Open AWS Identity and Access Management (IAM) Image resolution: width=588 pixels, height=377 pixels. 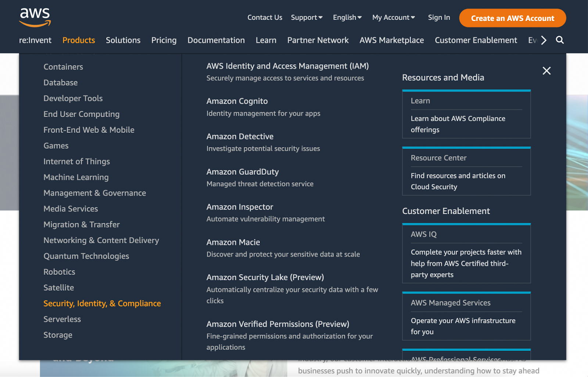tap(288, 66)
